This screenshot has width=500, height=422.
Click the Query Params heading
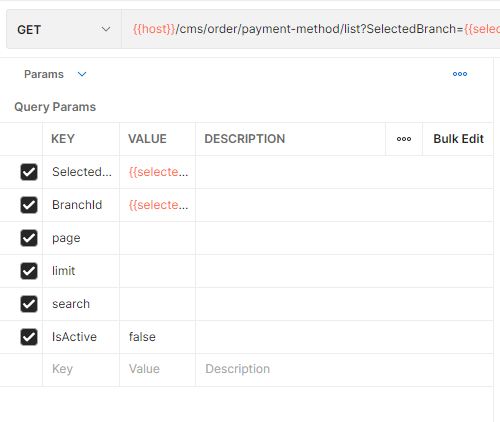click(55, 107)
